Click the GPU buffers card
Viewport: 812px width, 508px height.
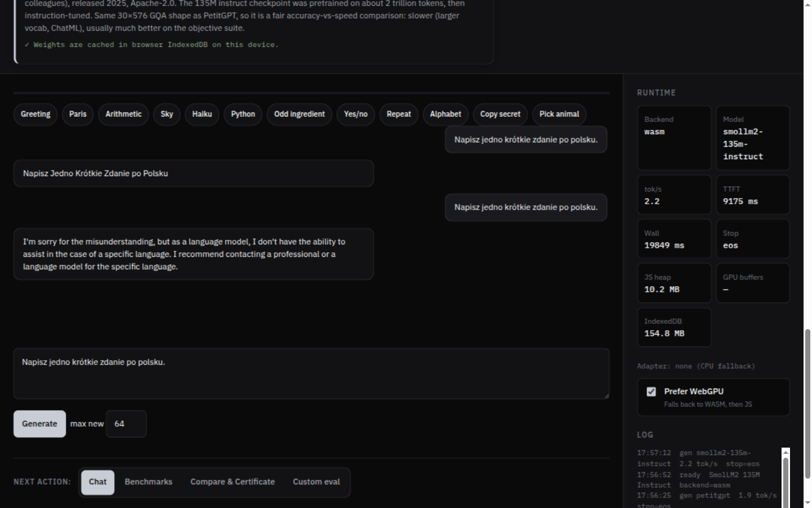[753, 283]
